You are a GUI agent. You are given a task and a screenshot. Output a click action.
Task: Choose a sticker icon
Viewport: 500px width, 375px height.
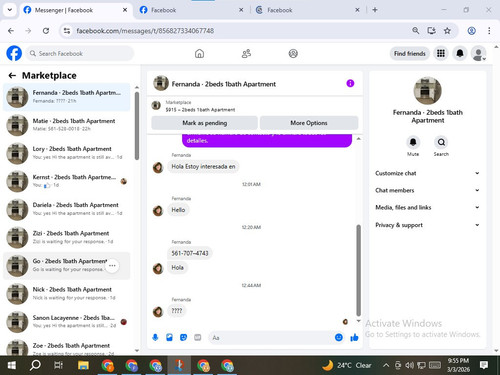183,338
